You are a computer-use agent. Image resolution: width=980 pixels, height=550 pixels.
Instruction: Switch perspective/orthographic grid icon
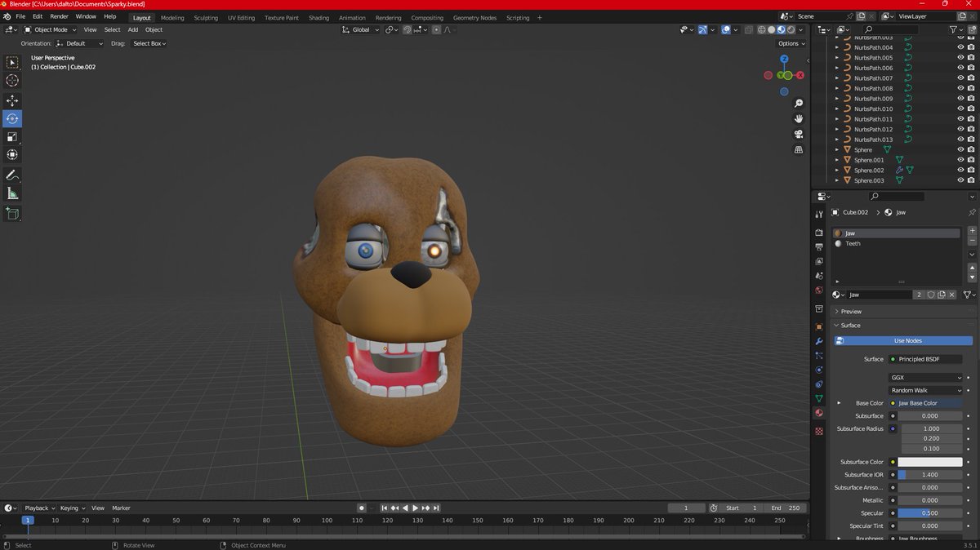click(x=799, y=150)
